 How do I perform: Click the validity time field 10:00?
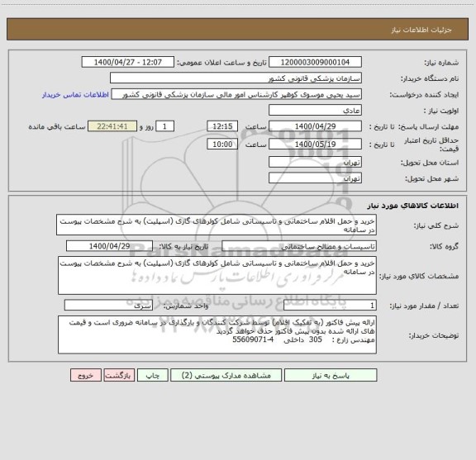click(222, 145)
